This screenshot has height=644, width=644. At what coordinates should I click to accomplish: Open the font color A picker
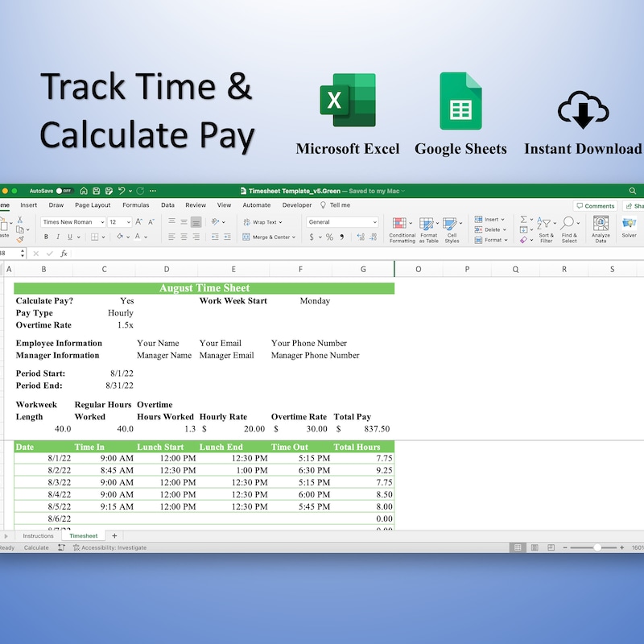[138, 237]
